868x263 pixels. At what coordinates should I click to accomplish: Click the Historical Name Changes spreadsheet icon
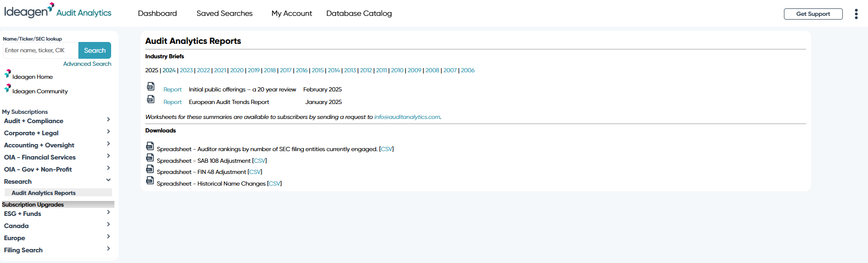(x=150, y=180)
